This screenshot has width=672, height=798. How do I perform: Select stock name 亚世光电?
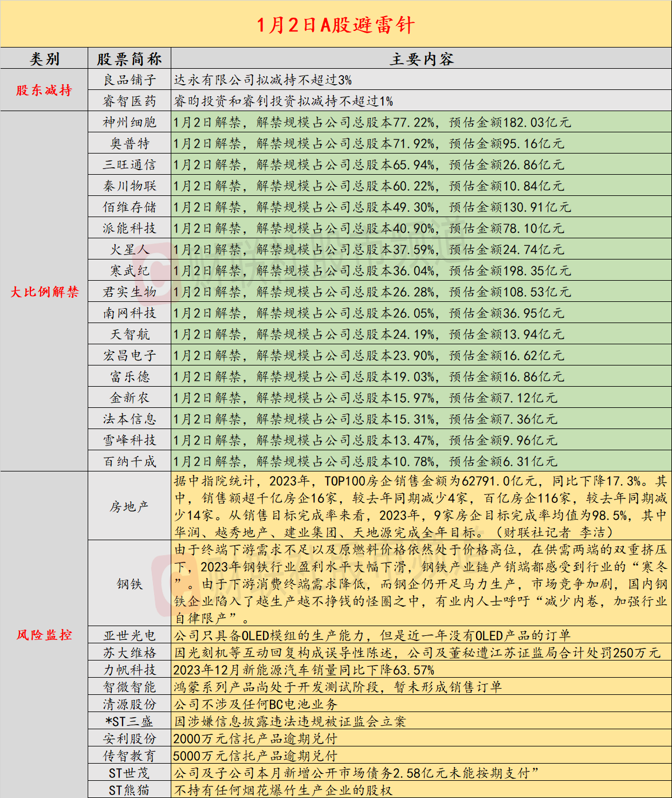click(x=129, y=635)
